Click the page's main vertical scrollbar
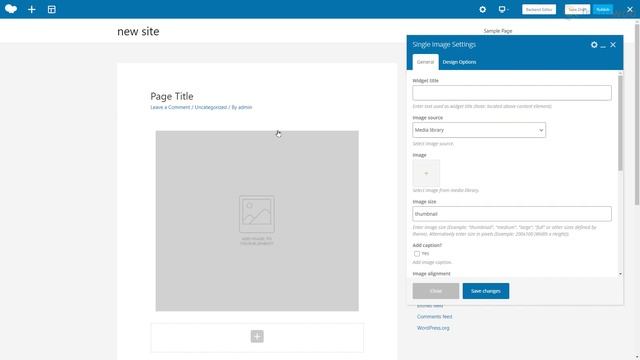Image resolution: width=640 pixels, height=360 pixels. [637, 114]
